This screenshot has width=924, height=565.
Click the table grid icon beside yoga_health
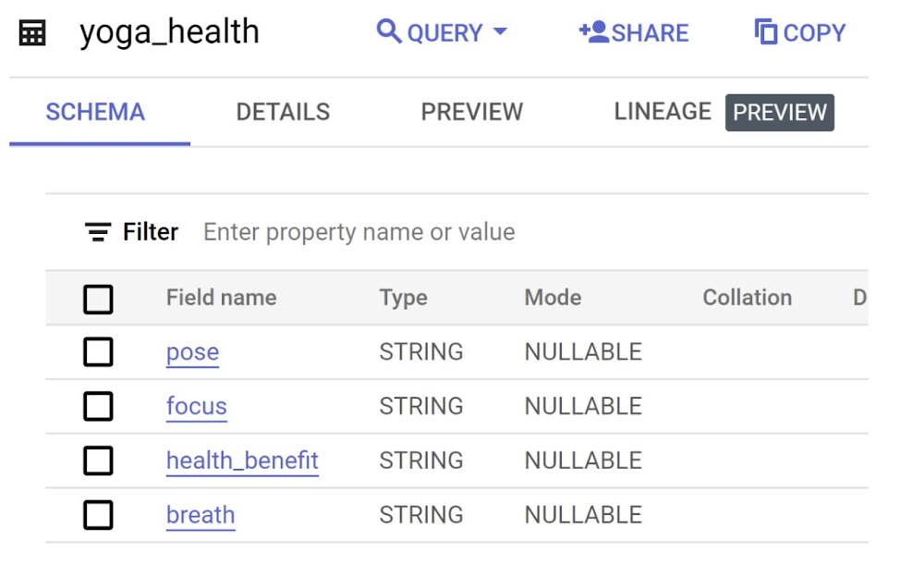click(32, 33)
